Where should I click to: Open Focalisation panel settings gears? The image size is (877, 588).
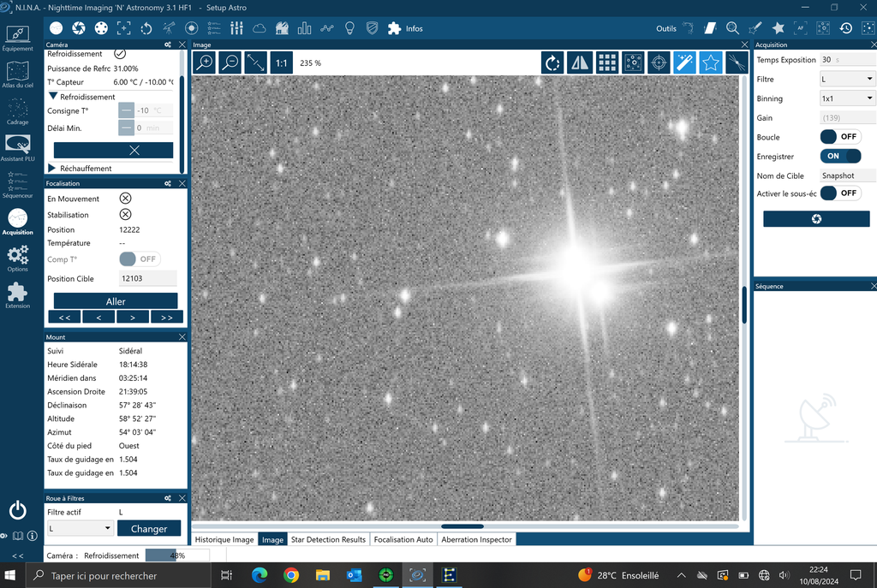tap(168, 183)
